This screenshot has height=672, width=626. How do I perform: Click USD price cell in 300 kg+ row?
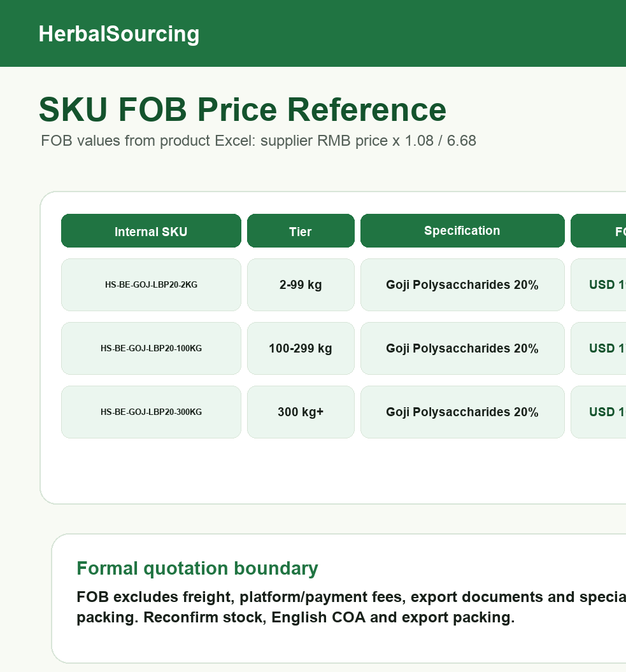tap(599, 412)
